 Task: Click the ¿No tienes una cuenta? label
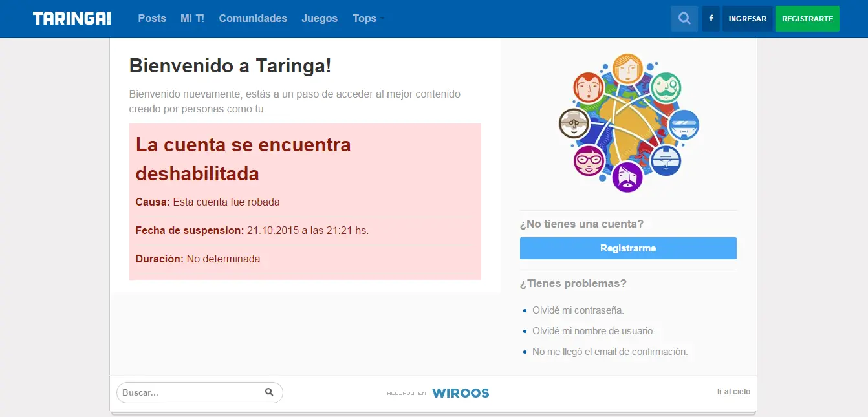click(x=581, y=224)
